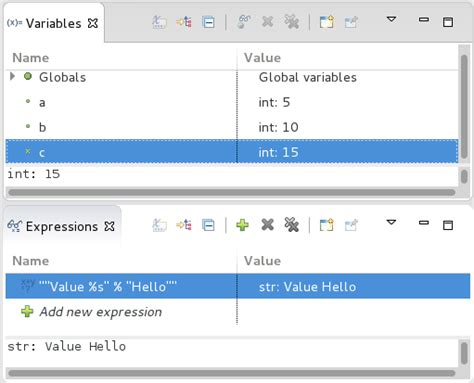
Task: Select variable b row
Action: tap(232, 127)
